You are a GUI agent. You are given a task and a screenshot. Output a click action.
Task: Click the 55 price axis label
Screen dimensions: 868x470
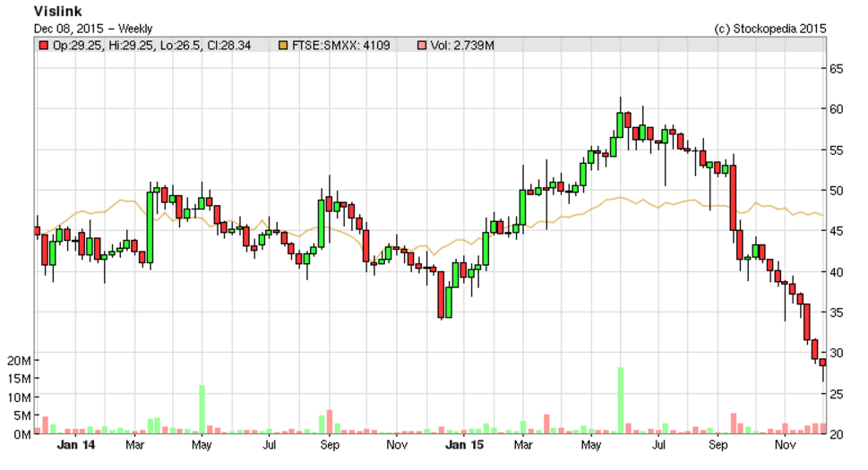(x=836, y=150)
